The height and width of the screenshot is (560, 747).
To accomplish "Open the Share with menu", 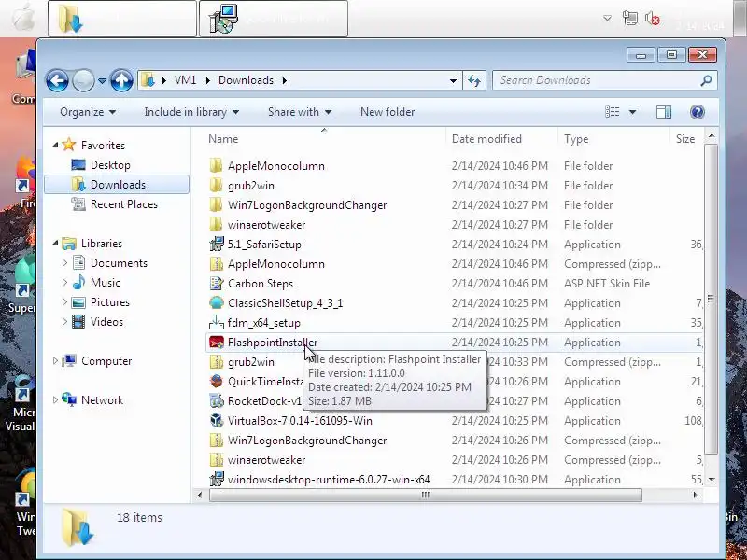I will click(x=299, y=112).
